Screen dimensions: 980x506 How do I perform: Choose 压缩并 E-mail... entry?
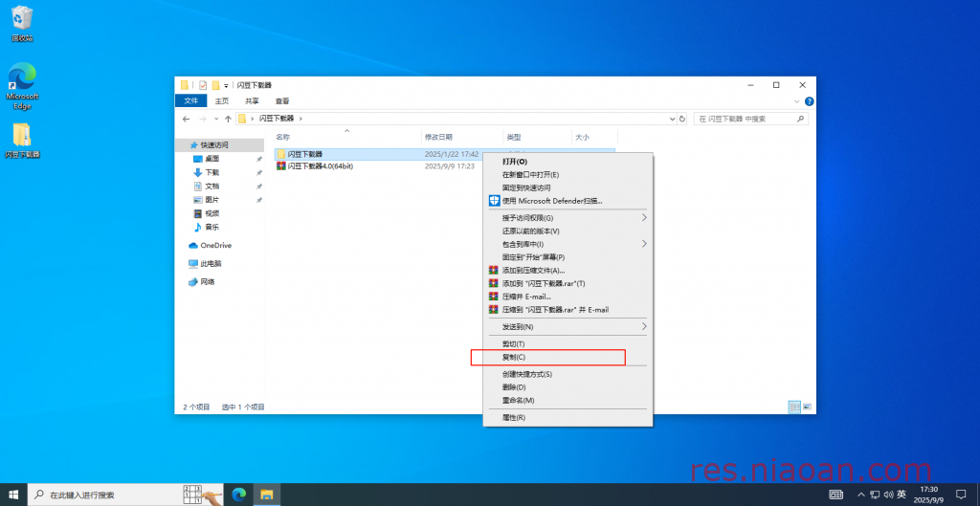(x=568, y=297)
